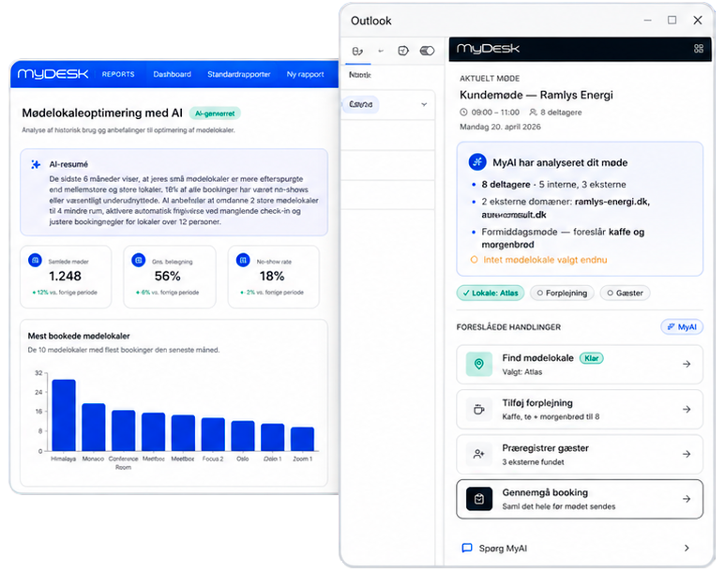Click the Præregistrer gæster person-add icon
This screenshot has height=588, width=725.
(x=479, y=454)
